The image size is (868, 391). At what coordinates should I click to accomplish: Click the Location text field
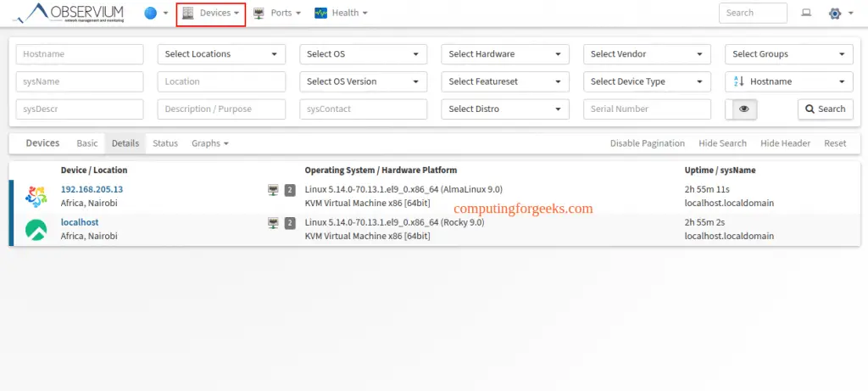[221, 81]
